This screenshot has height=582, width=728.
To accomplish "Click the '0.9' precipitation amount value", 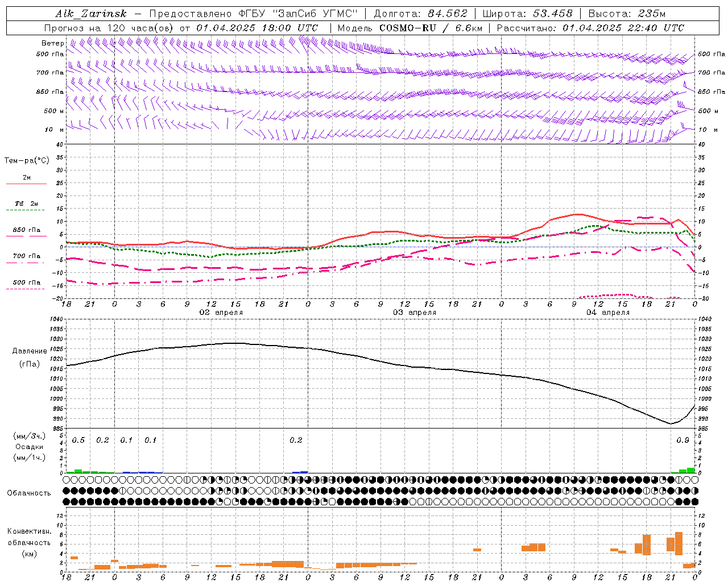I will pyautogui.click(x=682, y=440).
